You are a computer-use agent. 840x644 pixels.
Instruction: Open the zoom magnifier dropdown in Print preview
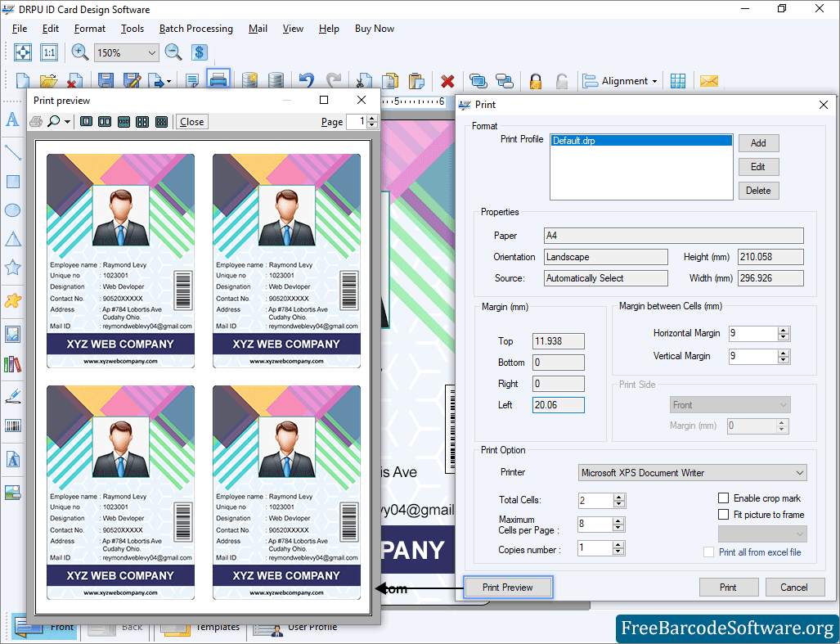67,122
